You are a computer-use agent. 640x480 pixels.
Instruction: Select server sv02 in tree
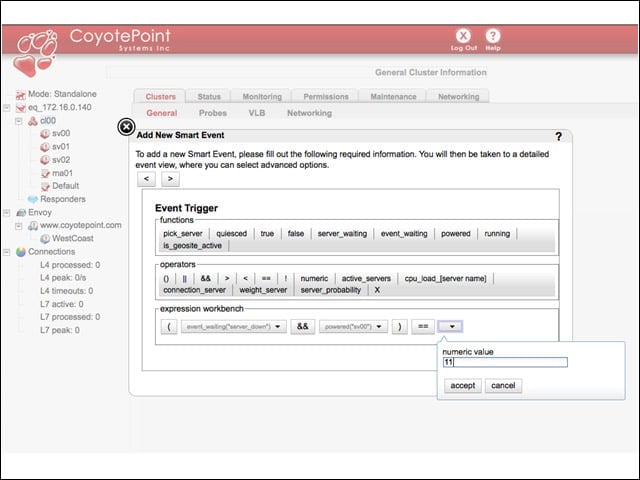pos(60,160)
